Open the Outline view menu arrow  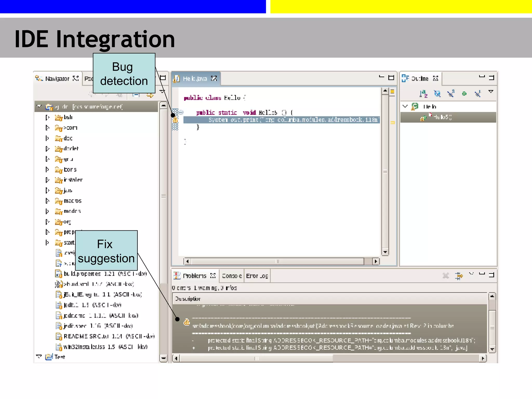[491, 91]
